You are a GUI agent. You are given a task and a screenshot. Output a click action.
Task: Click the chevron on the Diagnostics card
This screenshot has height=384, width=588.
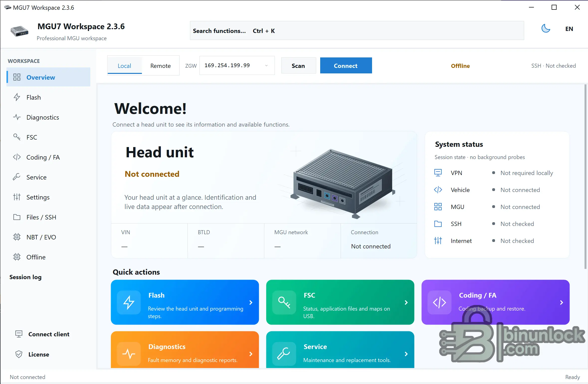[x=251, y=354]
